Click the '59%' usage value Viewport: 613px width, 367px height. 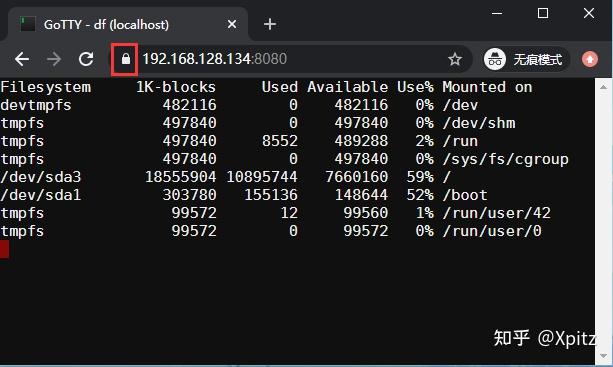click(420, 177)
